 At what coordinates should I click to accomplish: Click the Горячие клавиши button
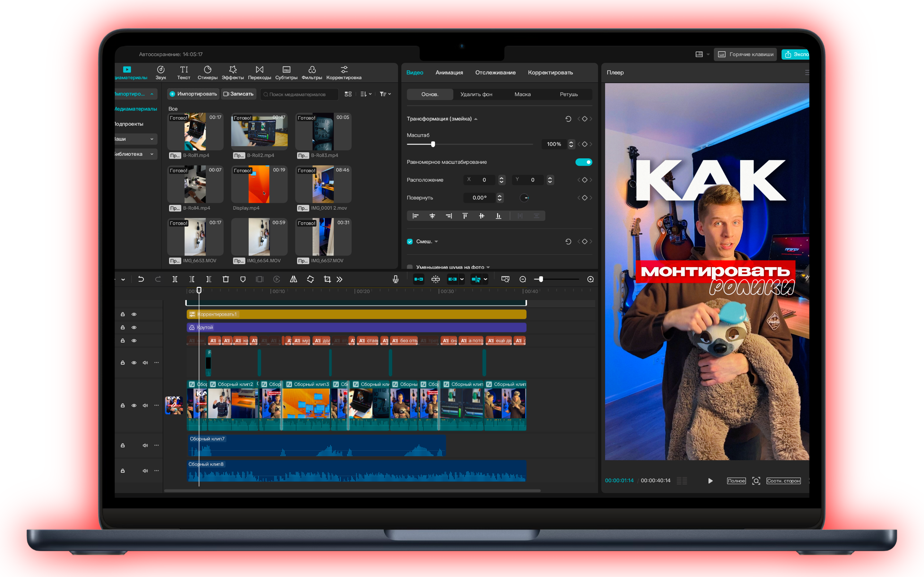pos(746,54)
